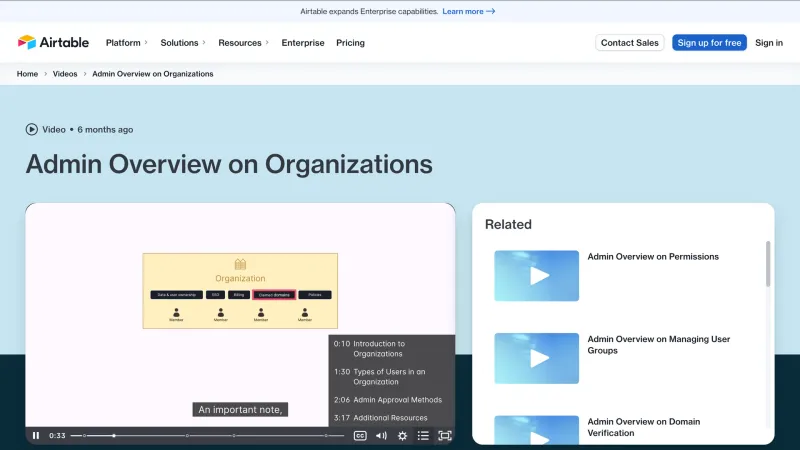Open Admin Overview on Permissions title
Image resolution: width=800 pixels, height=450 pixels.
point(653,257)
